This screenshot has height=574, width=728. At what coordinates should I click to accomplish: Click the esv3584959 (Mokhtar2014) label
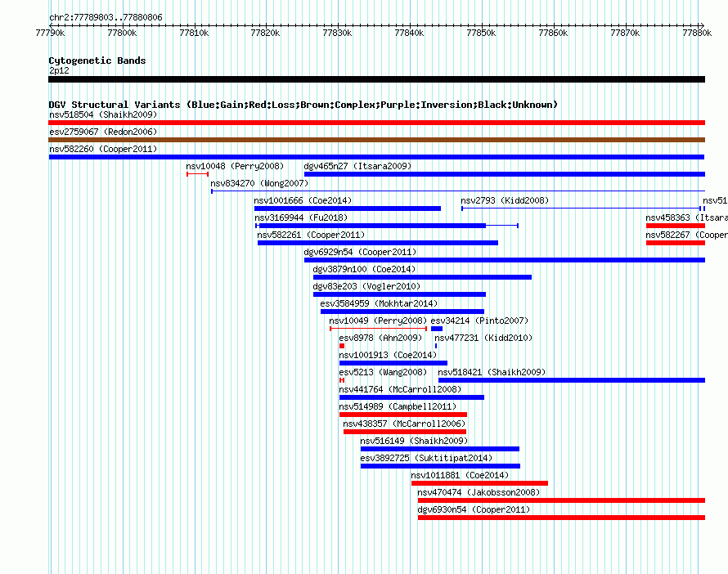point(379,303)
